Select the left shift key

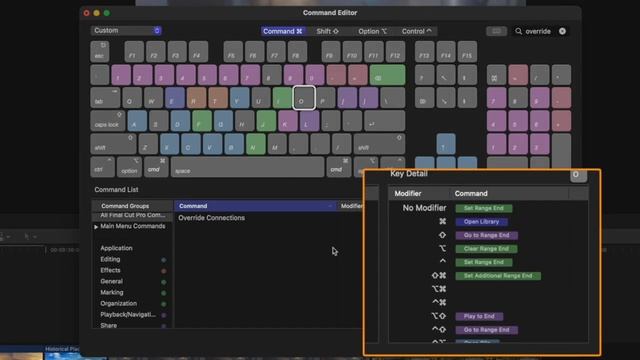pyautogui.click(x=113, y=144)
